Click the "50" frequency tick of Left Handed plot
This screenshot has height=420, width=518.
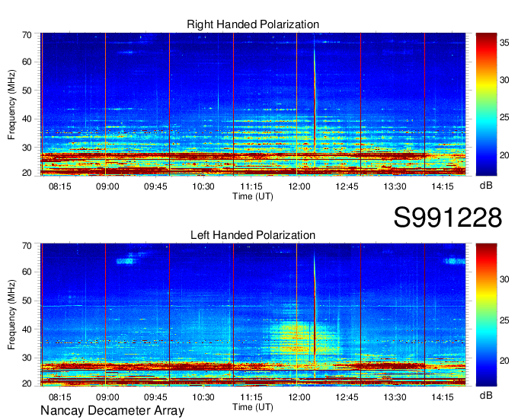(x=27, y=301)
